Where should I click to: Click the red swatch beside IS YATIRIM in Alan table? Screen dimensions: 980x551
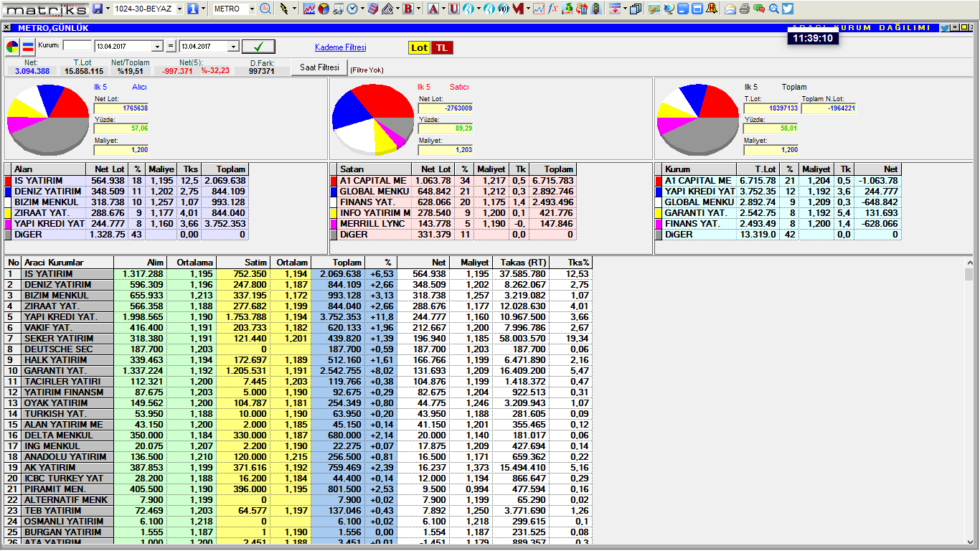(8, 181)
